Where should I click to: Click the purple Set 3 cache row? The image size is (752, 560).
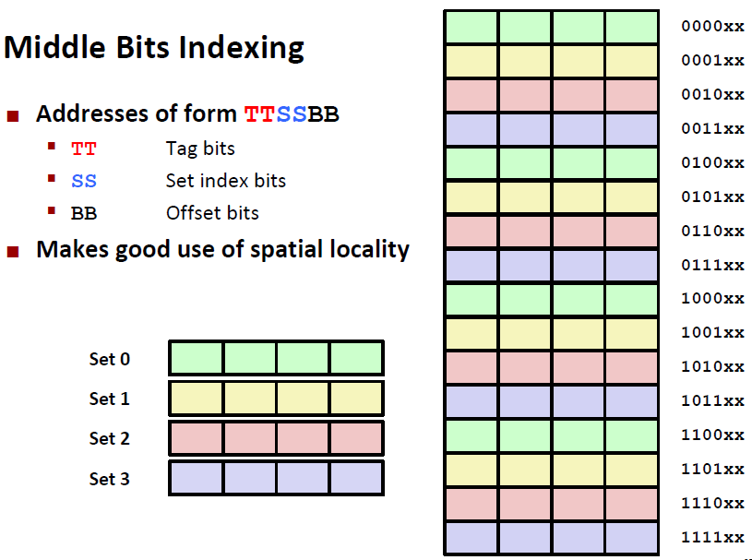[276, 478]
